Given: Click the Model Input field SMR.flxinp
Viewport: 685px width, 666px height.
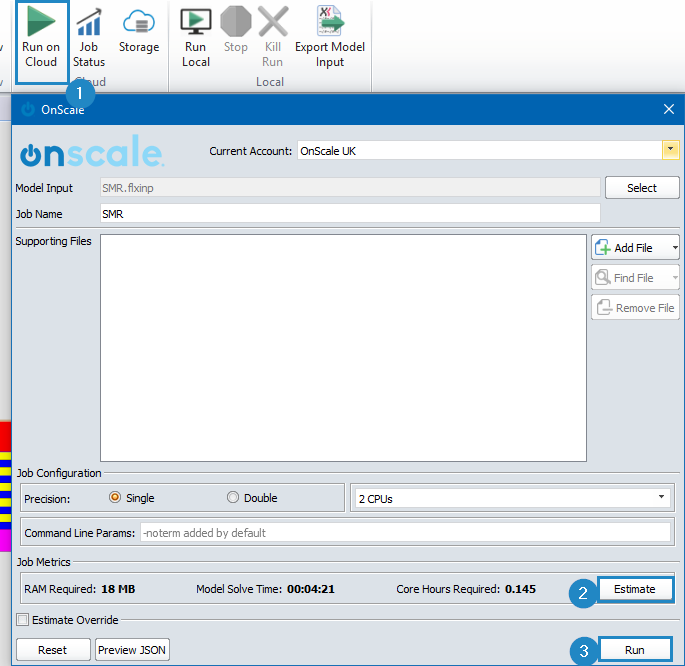Looking at the screenshot, I should point(350,188).
